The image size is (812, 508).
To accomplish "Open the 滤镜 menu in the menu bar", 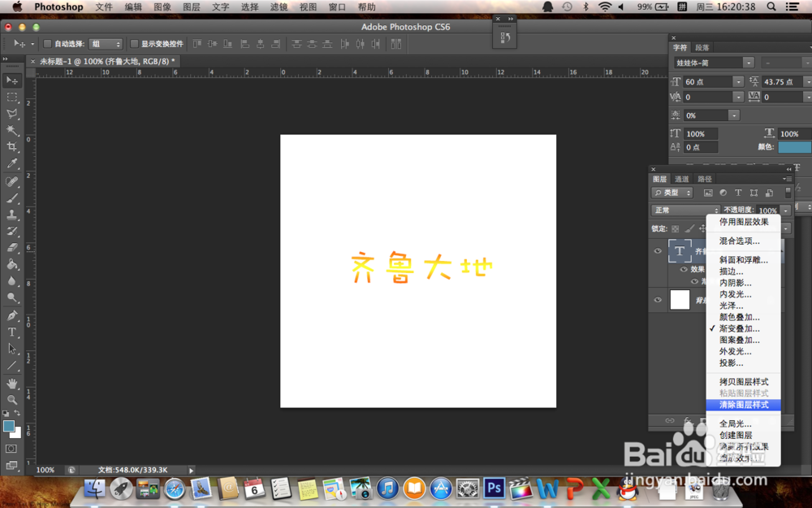I will click(279, 7).
